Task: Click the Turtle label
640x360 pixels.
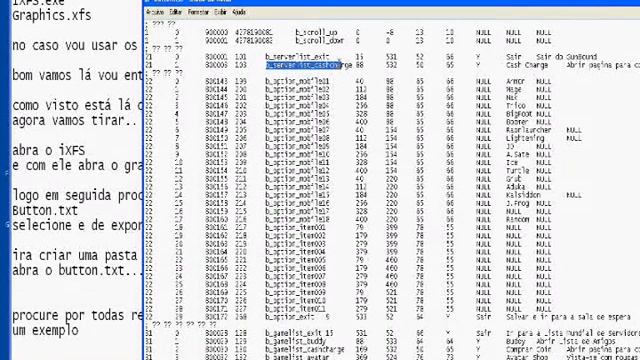Action: click(518, 171)
